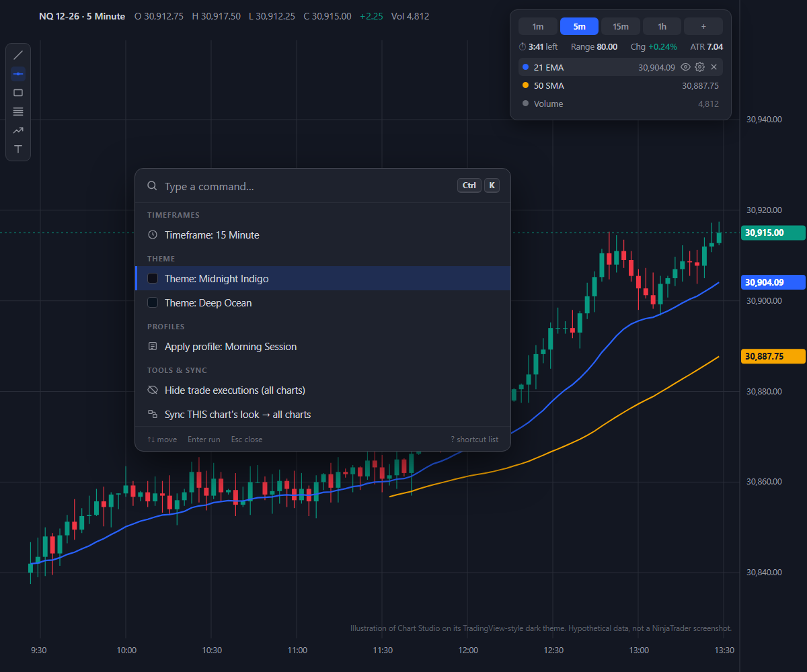
Task: Click the Chg +0.24% readout
Action: coord(654,47)
